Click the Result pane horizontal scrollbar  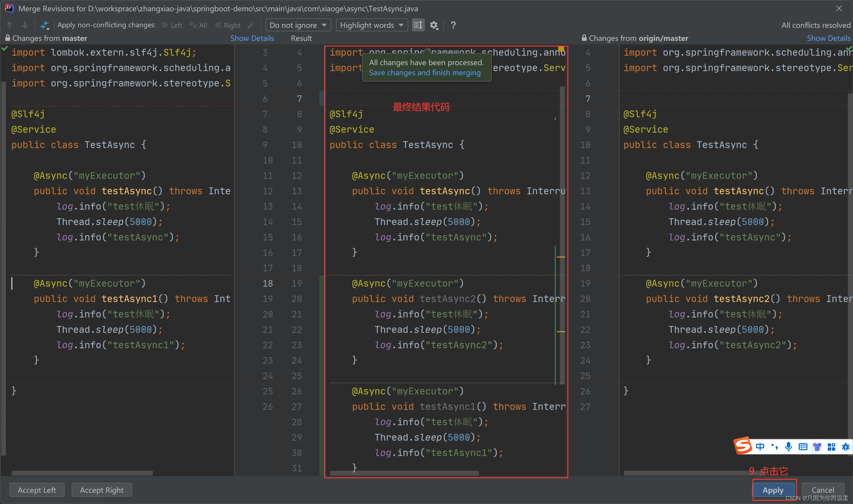[x=404, y=473]
